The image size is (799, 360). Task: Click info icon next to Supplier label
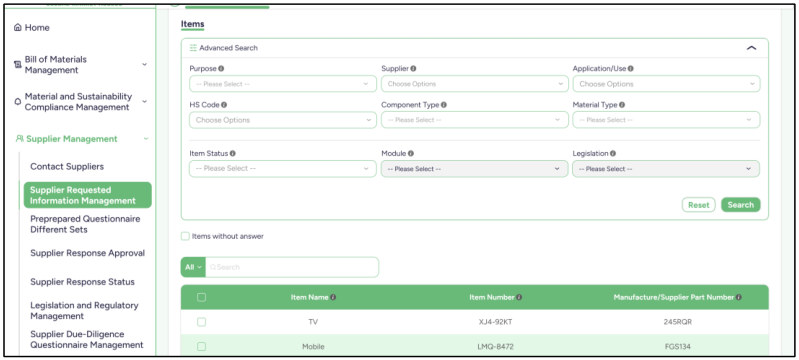coord(413,68)
